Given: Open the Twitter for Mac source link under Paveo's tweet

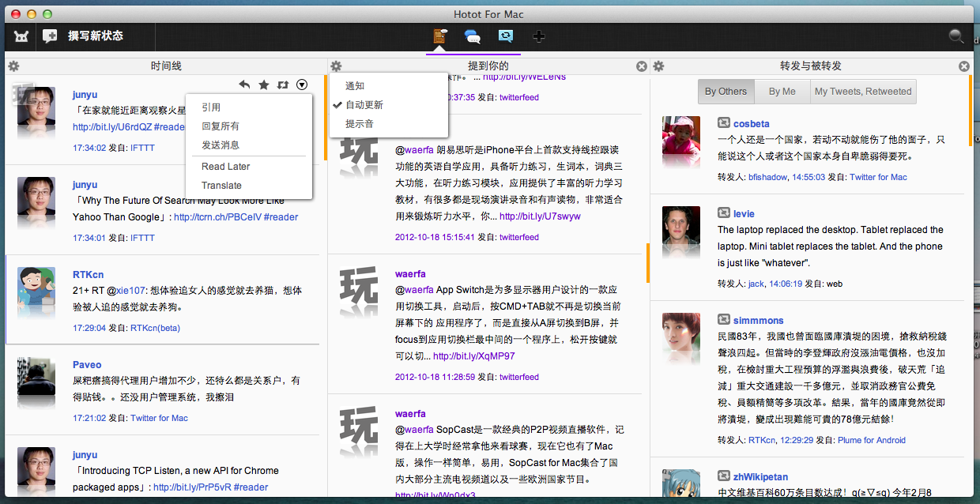Looking at the screenshot, I should tap(160, 418).
